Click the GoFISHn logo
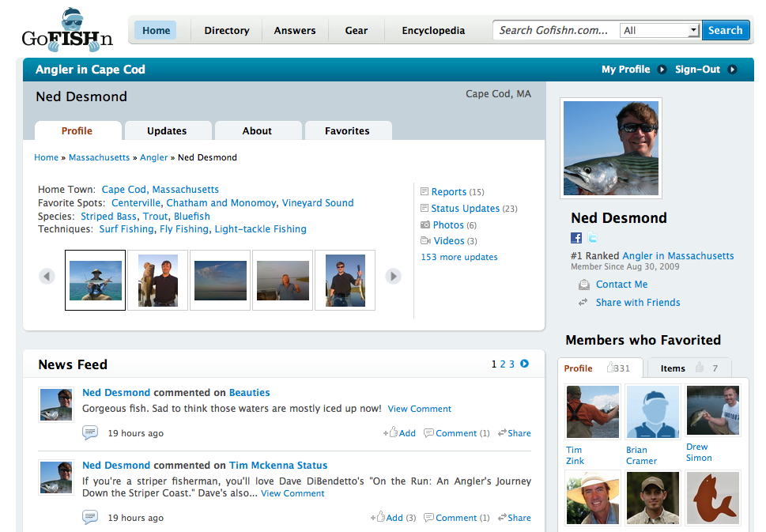The image size is (766, 532). click(x=67, y=29)
